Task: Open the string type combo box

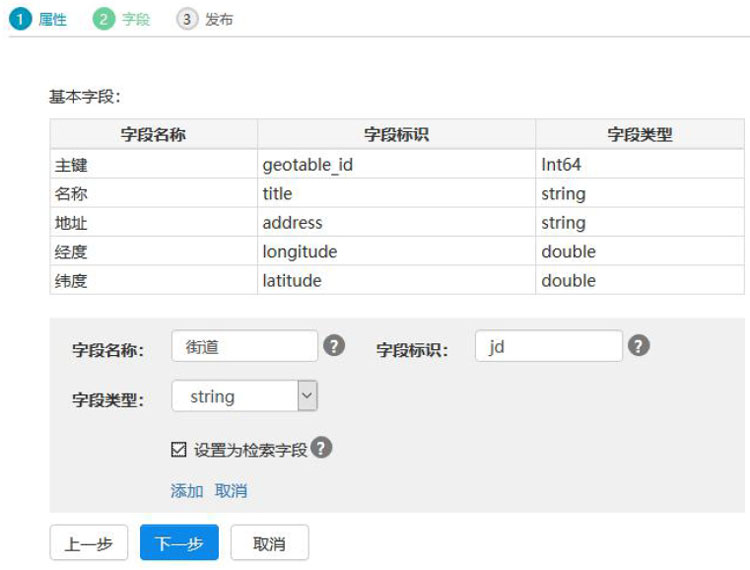Action: tap(244, 395)
